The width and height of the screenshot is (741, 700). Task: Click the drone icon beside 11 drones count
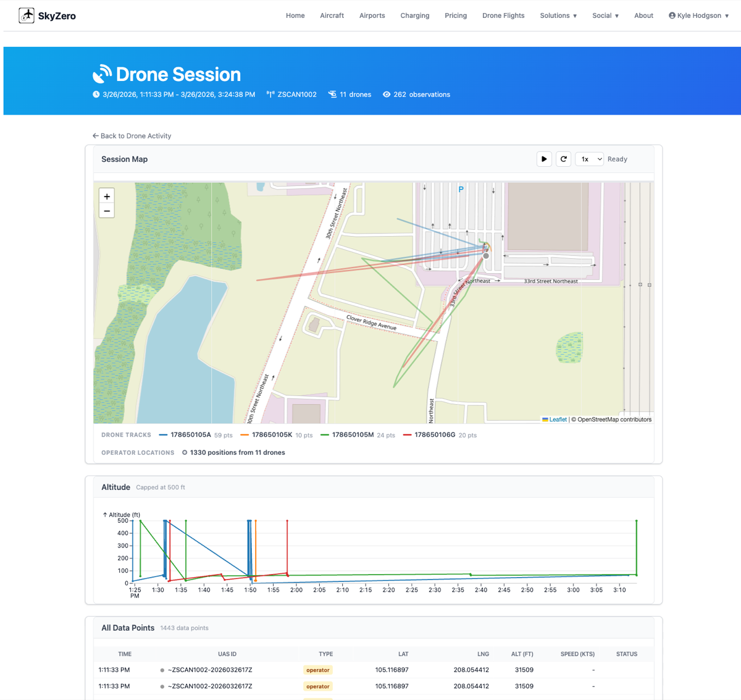pos(333,94)
